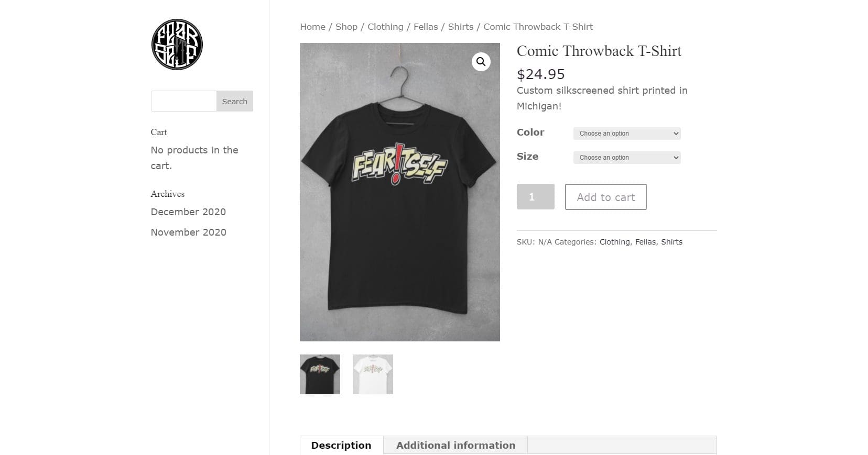
Task: Open the December 2020 archive
Action: pyautogui.click(x=188, y=212)
